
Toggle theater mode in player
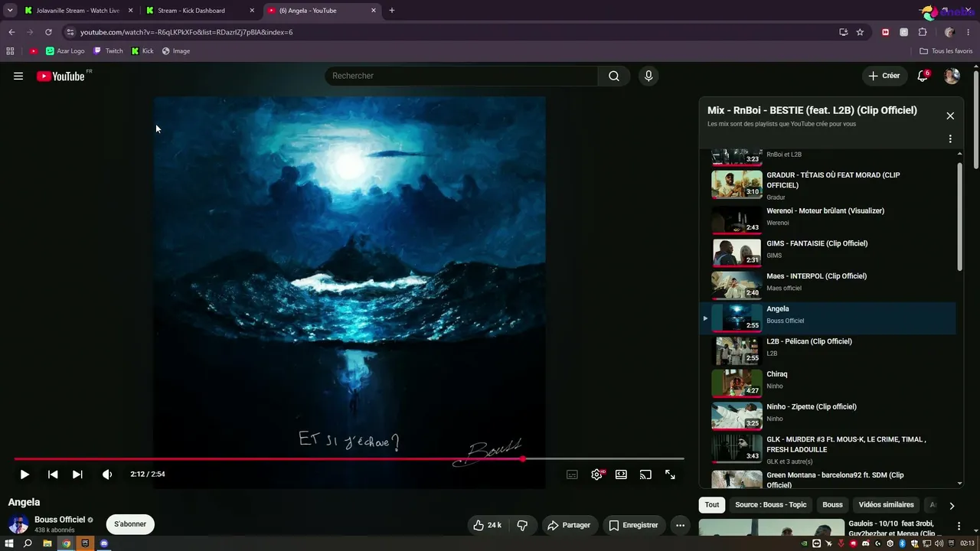[621, 474]
